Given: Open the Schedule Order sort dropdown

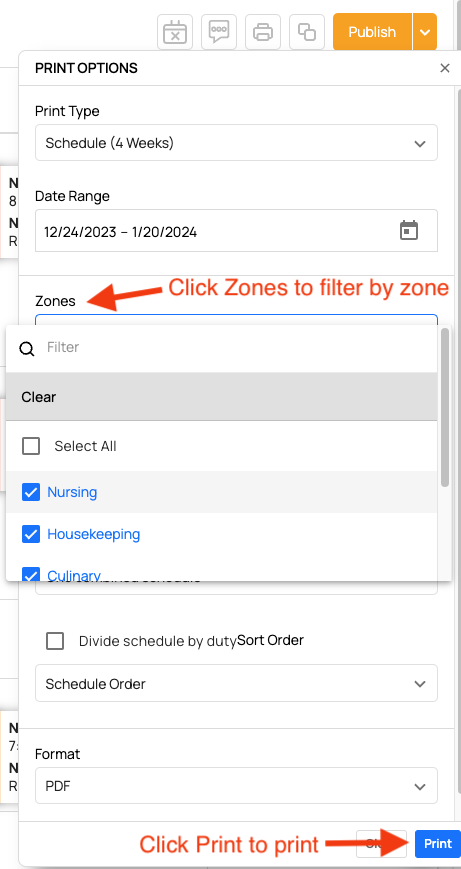Looking at the screenshot, I should [x=237, y=683].
